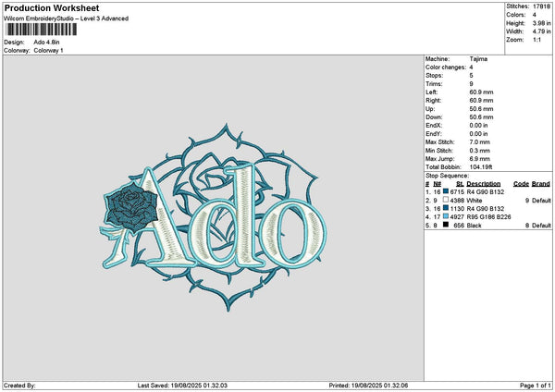Click 'Default' brand in the White row
The height and width of the screenshot is (392, 555).
(541, 201)
